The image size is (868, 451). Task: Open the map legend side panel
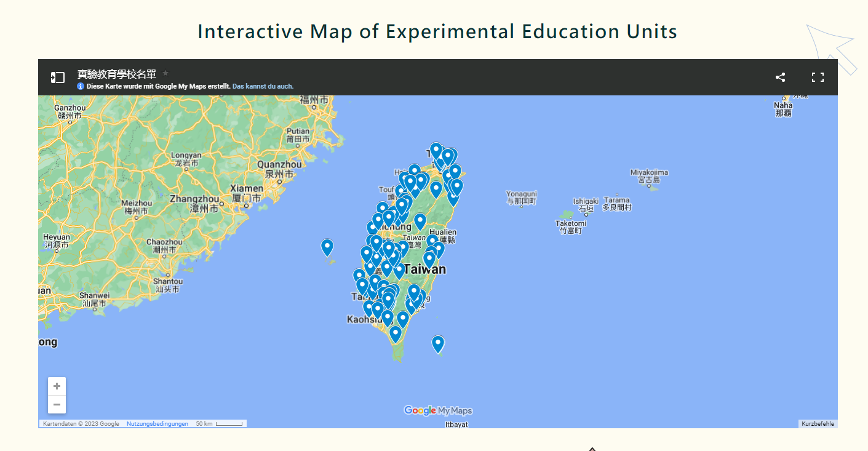click(x=58, y=78)
